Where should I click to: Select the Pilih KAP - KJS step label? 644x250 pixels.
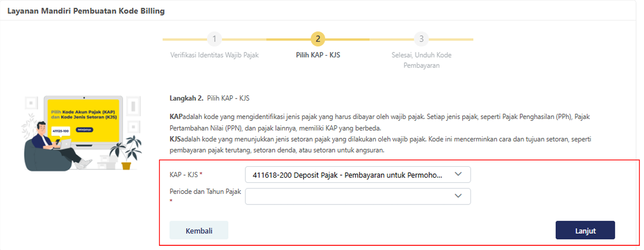pos(318,55)
